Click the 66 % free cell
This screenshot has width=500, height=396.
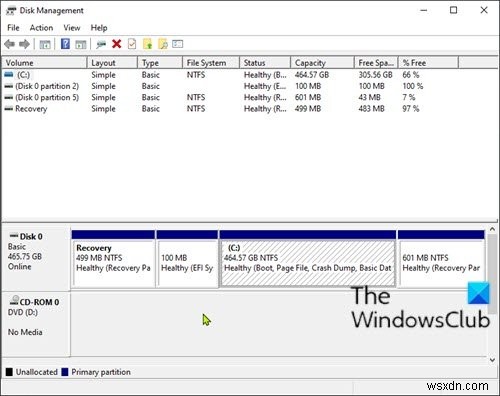(411, 75)
